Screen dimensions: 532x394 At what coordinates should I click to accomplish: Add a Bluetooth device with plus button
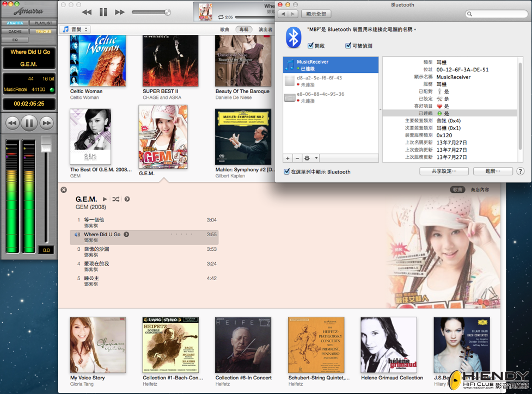[x=288, y=158]
